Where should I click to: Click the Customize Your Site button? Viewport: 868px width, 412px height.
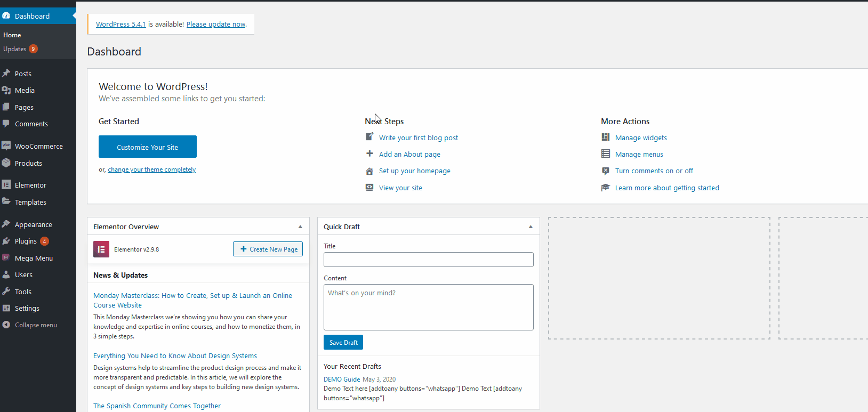tap(148, 147)
